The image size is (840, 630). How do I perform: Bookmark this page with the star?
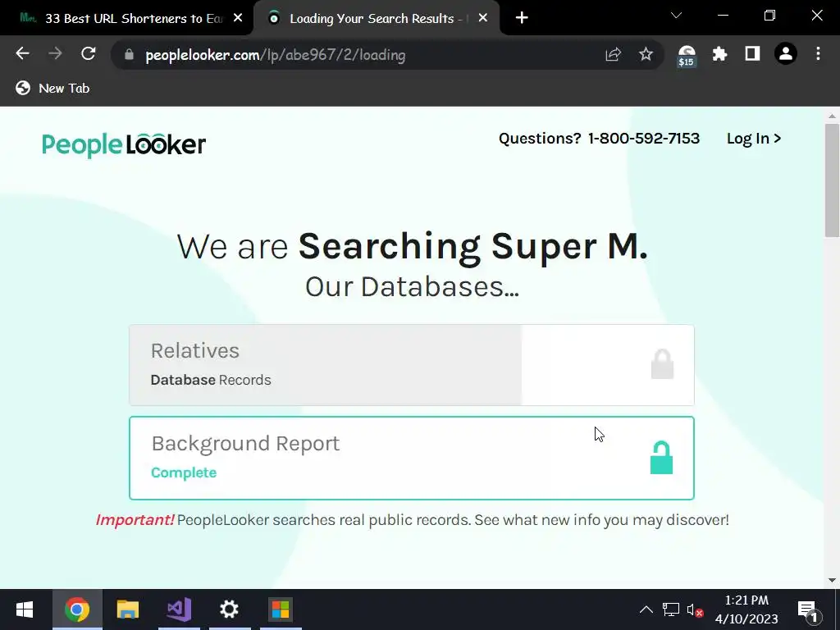pos(646,54)
